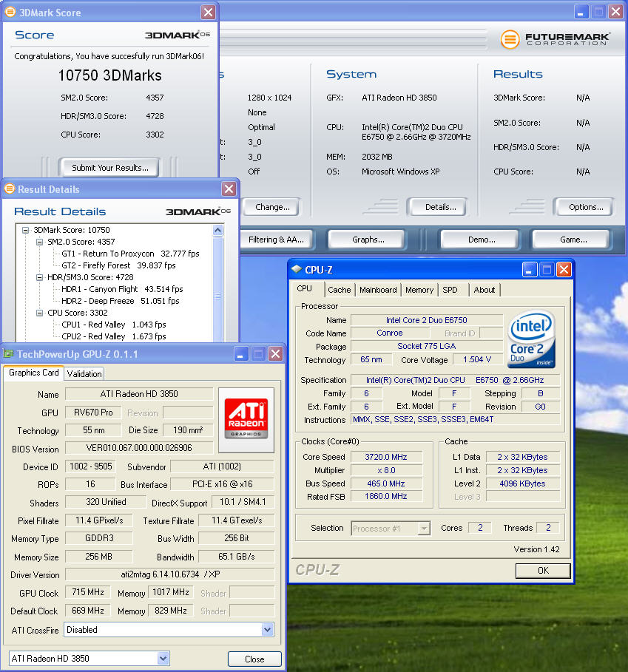Collapse the SM2.0 Score: 4357 node

point(39,242)
